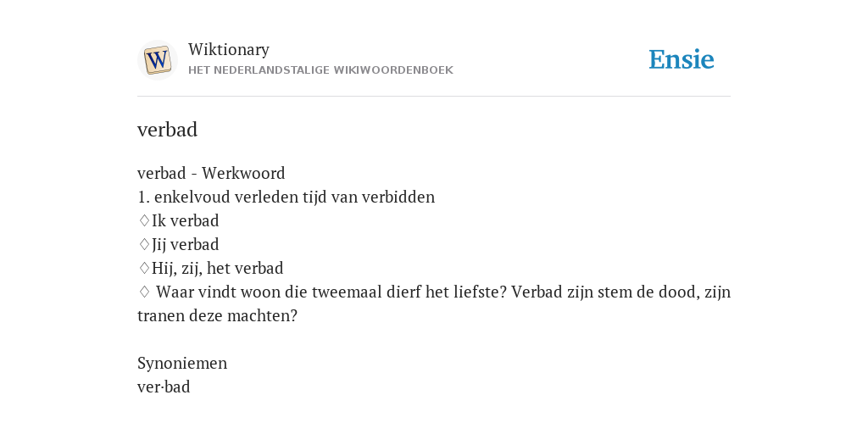Image resolution: width=868 pixels, height=434 pixels.
Task: Click the quote sentence starting 'Waar vindt woon'
Action: coord(331,292)
